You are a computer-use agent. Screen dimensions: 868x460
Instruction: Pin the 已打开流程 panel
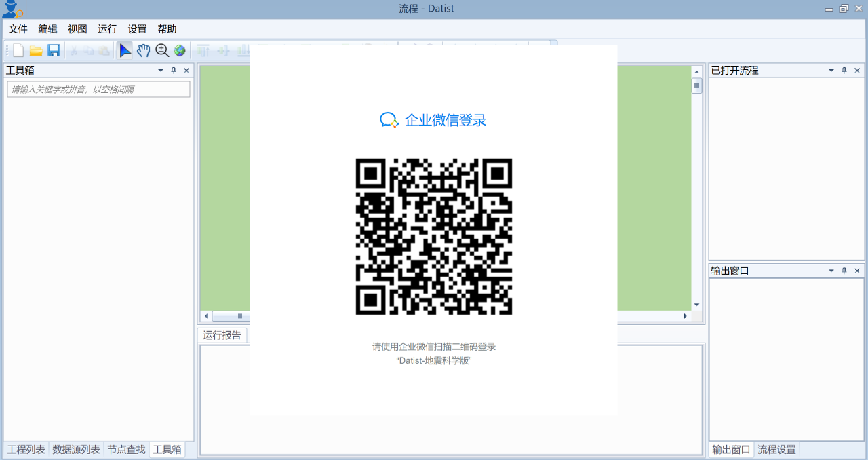pyautogui.click(x=844, y=70)
